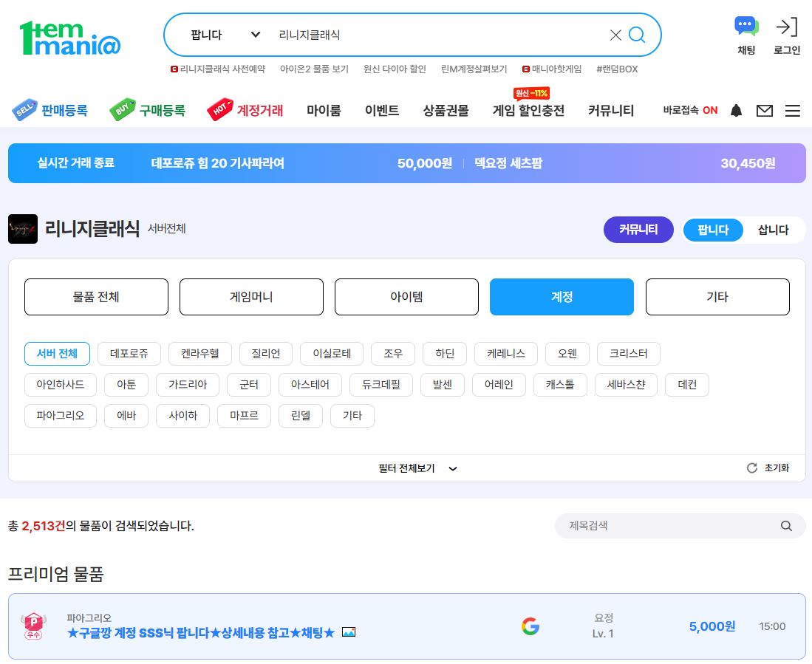Image resolution: width=812 pixels, height=664 pixels.
Task: Filter by 크리스터 server
Action: (629, 354)
